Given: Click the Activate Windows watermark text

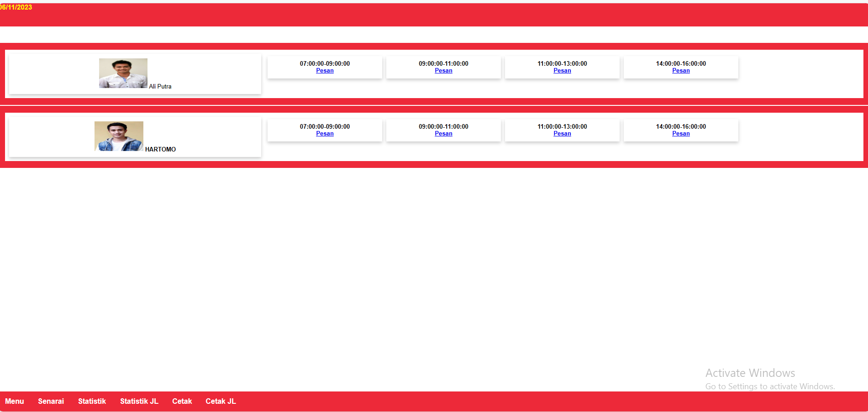Looking at the screenshot, I should click(x=750, y=373).
